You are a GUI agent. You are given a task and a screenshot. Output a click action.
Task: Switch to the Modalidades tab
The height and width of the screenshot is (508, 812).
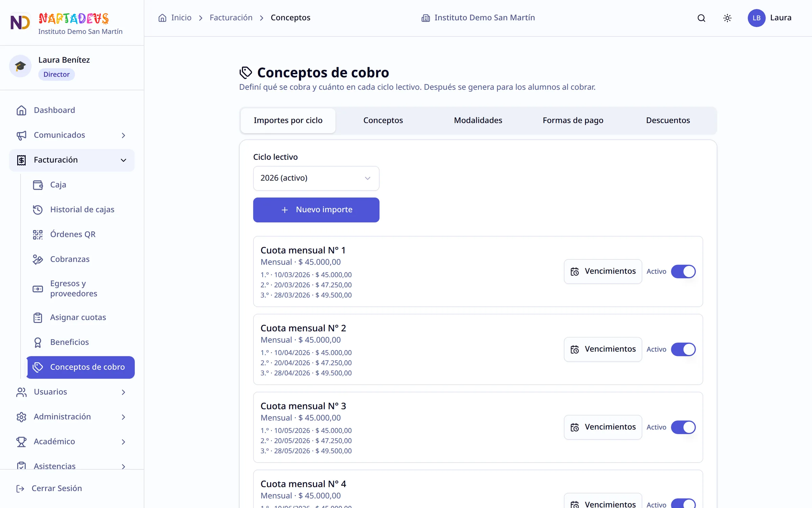(478, 121)
